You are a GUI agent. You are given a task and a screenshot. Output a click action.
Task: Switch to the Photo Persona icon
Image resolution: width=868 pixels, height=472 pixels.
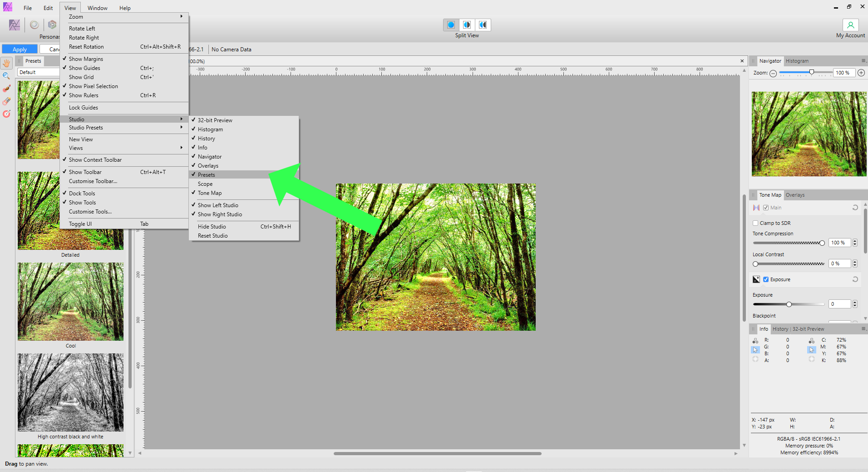[x=15, y=25]
